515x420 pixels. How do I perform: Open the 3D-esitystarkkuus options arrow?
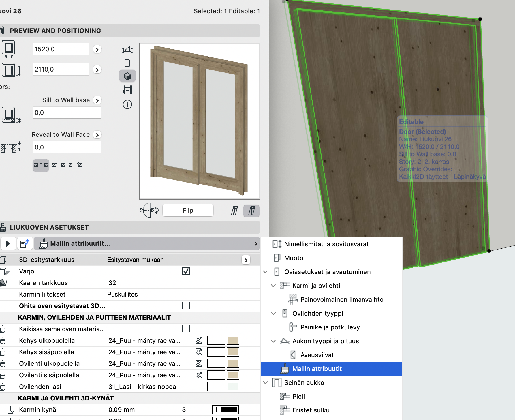pos(246,260)
